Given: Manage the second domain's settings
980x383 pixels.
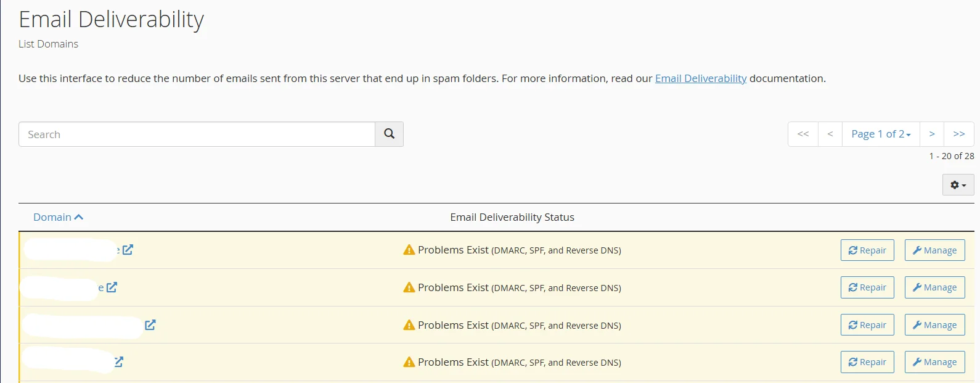Looking at the screenshot, I should (x=934, y=287).
